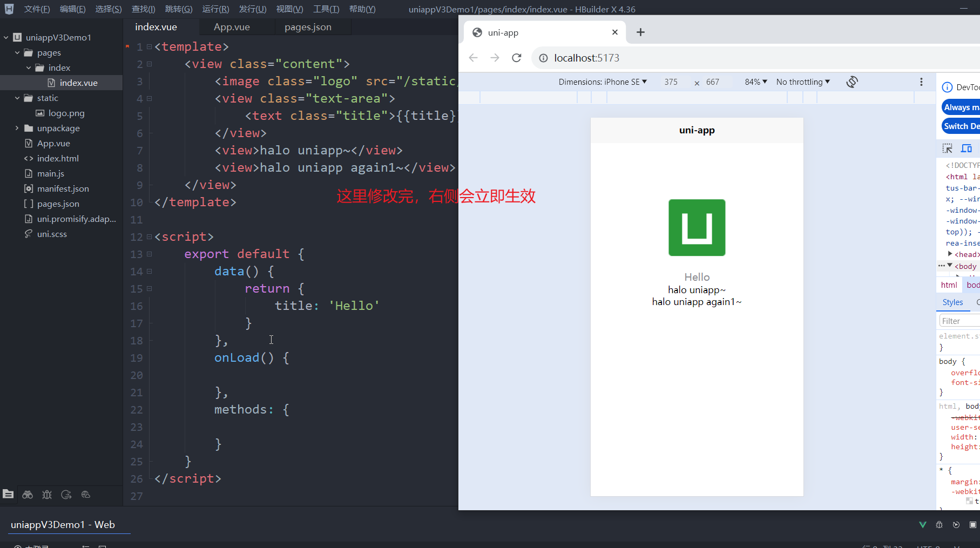The width and height of the screenshot is (980, 548).
Task: Open logo.png in the file tree
Action: 66,113
